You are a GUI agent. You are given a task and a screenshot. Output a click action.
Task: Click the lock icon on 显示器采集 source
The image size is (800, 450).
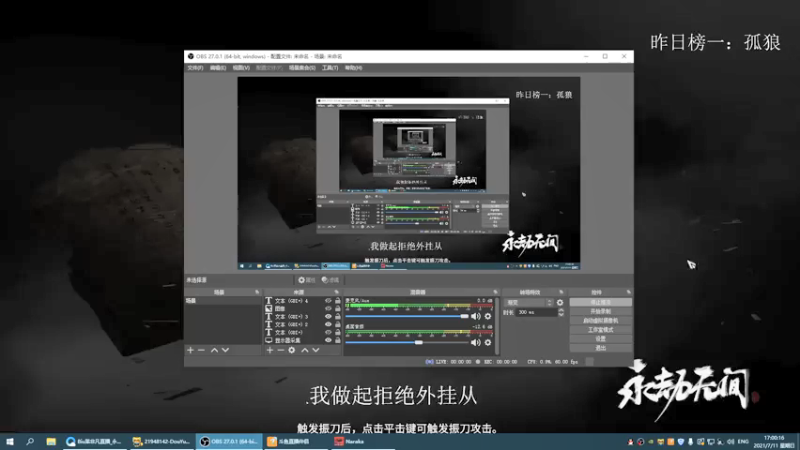(337, 340)
